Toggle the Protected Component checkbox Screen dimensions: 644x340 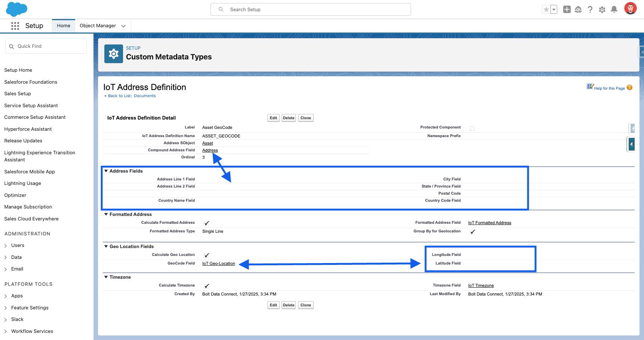[472, 129]
